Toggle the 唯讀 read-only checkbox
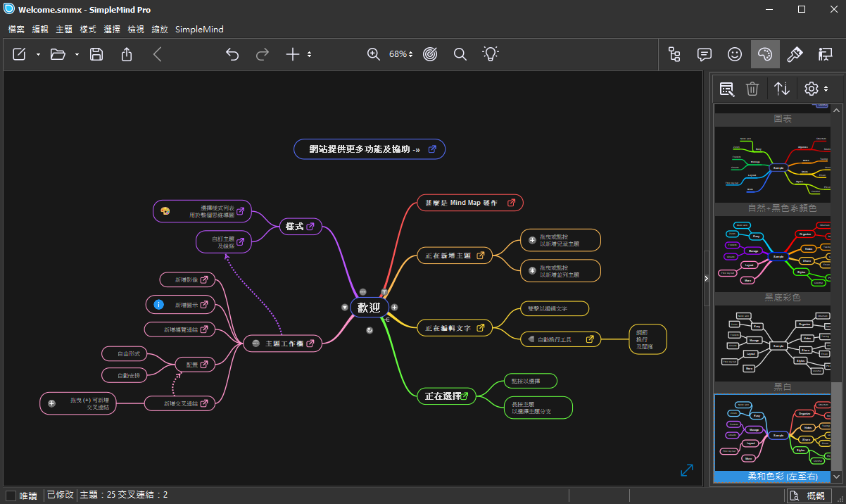Image resolution: width=846 pixels, height=504 pixels. point(11,496)
